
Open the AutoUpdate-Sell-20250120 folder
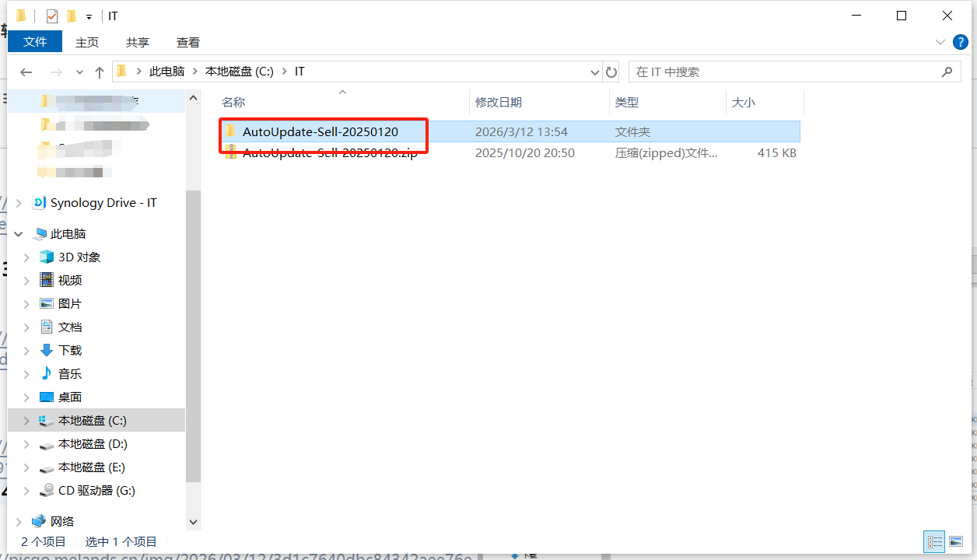(x=320, y=132)
